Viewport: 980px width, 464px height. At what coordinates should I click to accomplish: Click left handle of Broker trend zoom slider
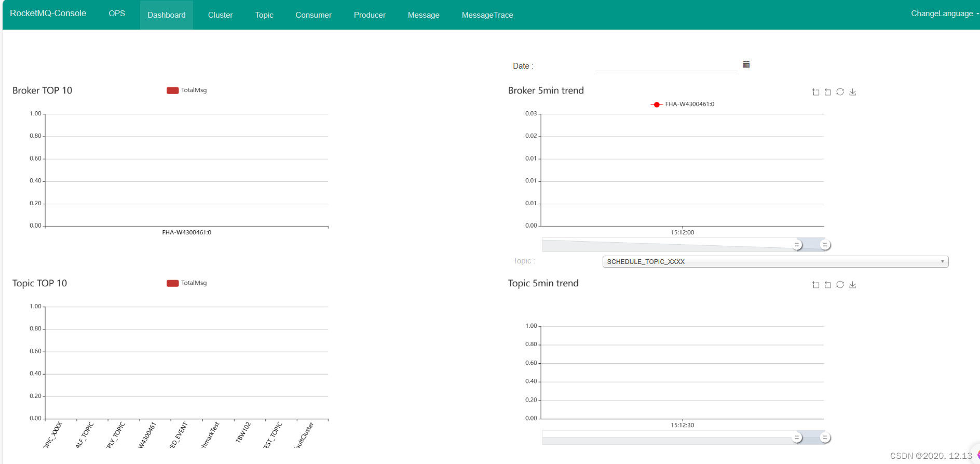797,245
